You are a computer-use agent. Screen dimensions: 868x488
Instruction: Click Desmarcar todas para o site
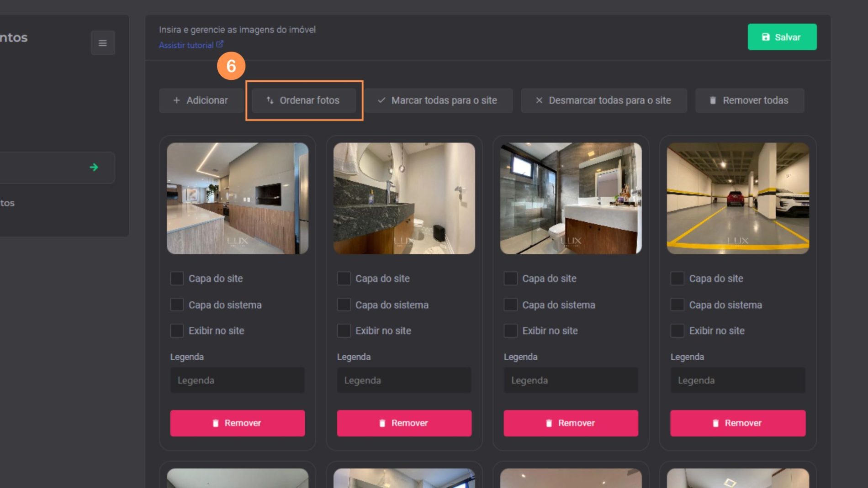point(603,100)
